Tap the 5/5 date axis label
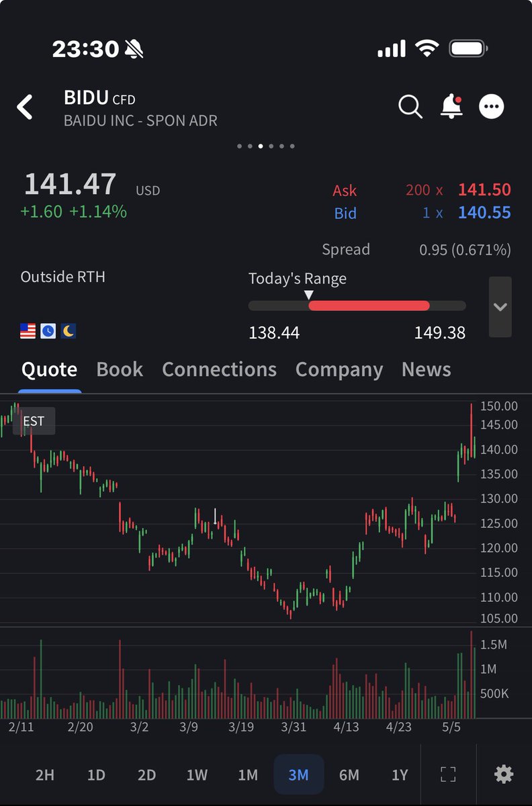This screenshot has height=806, width=532. (451, 727)
